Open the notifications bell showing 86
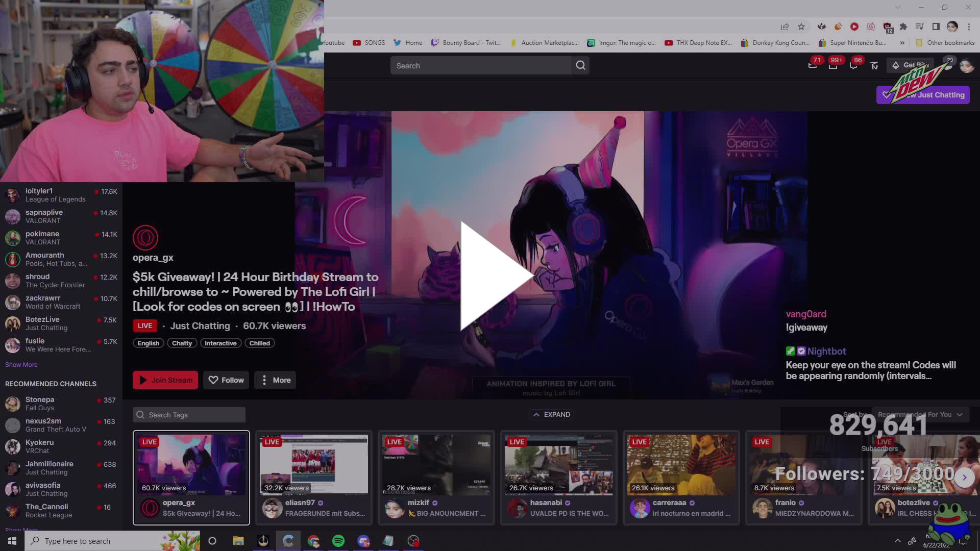Image resolution: width=980 pixels, height=551 pixels. click(x=854, y=66)
